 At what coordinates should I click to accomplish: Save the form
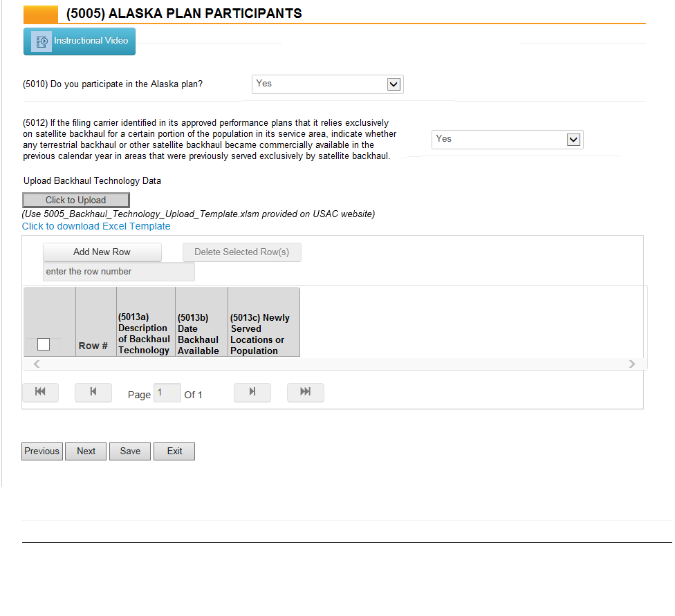tap(130, 451)
